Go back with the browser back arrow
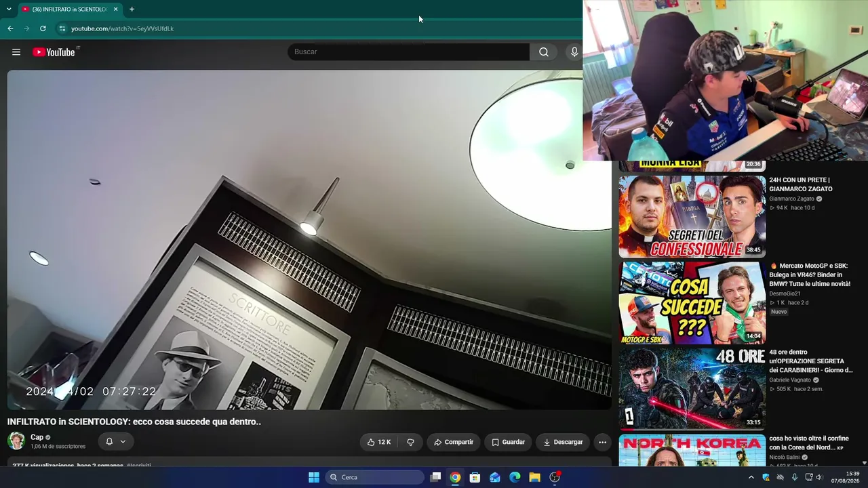Viewport: 868px width, 488px height. 10,28
